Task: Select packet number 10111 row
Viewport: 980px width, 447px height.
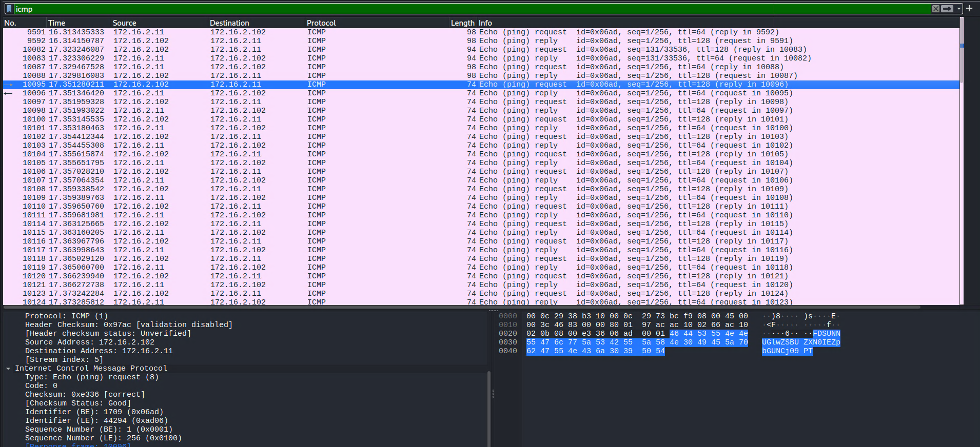Action: [x=481, y=215]
